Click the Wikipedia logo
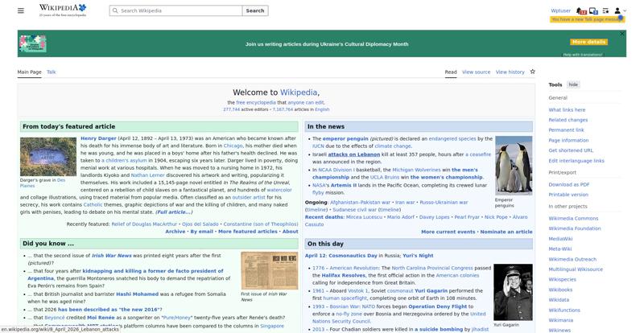 (x=63, y=10)
